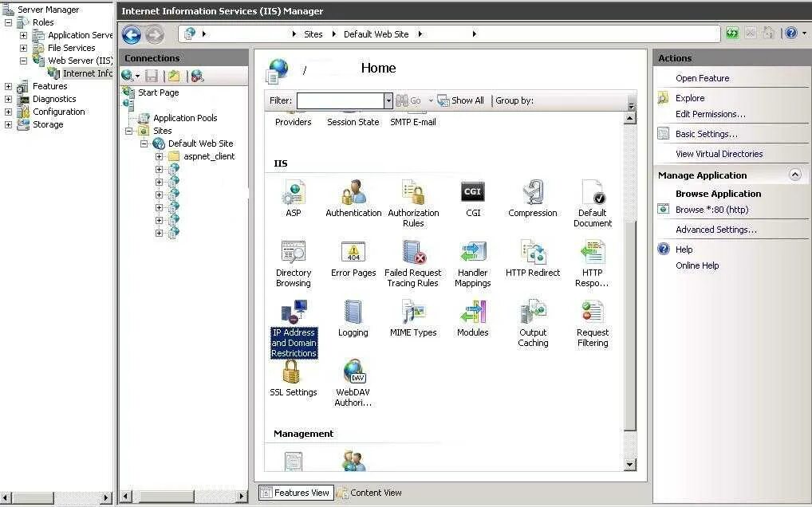Expand the Configuration tree node
The width and height of the screenshot is (812, 507).
tap(8, 112)
